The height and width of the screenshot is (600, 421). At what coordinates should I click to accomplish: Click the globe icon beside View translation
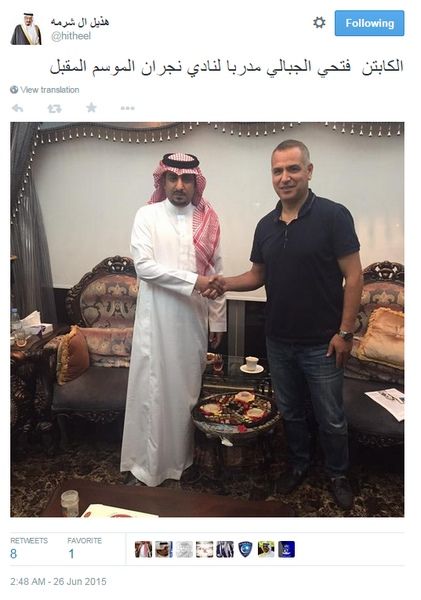point(14,90)
